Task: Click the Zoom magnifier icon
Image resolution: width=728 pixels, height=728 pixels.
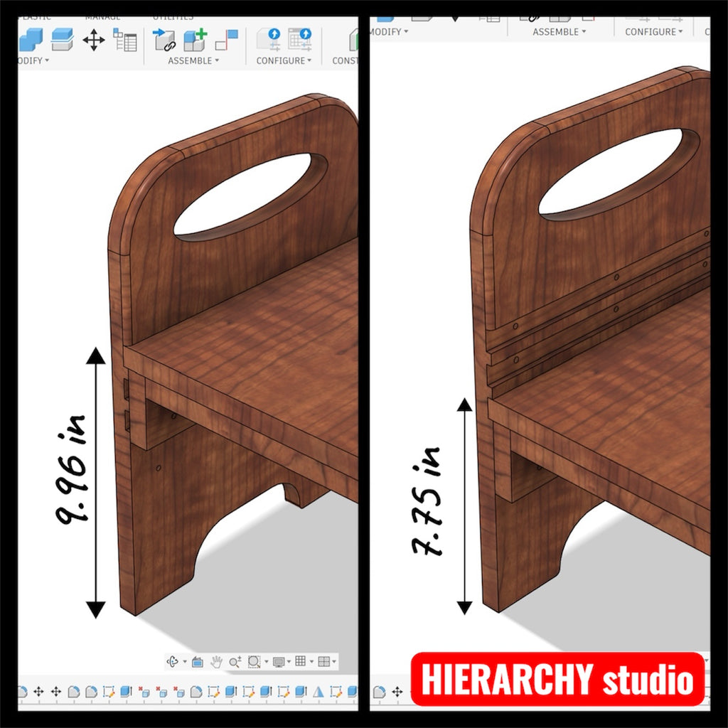Action: [x=235, y=662]
